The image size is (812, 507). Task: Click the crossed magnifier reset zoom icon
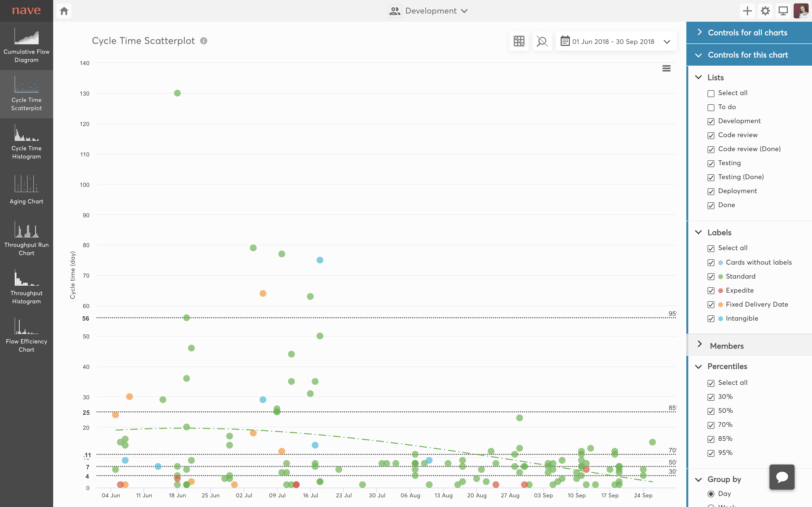coord(542,41)
